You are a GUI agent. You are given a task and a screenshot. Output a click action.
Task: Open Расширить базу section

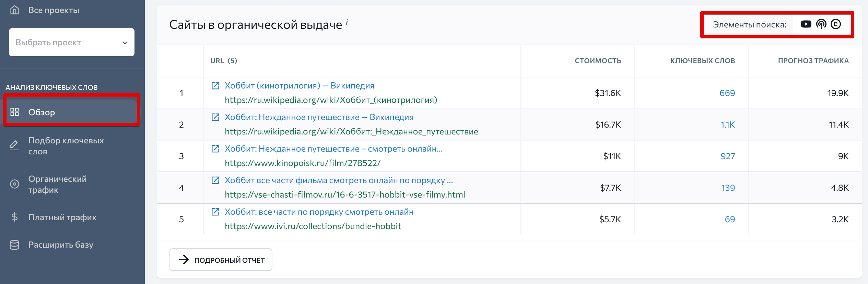61,245
